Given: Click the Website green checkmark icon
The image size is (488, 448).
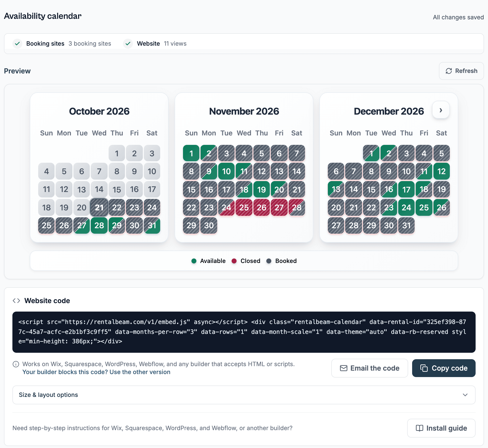Looking at the screenshot, I should (128, 44).
